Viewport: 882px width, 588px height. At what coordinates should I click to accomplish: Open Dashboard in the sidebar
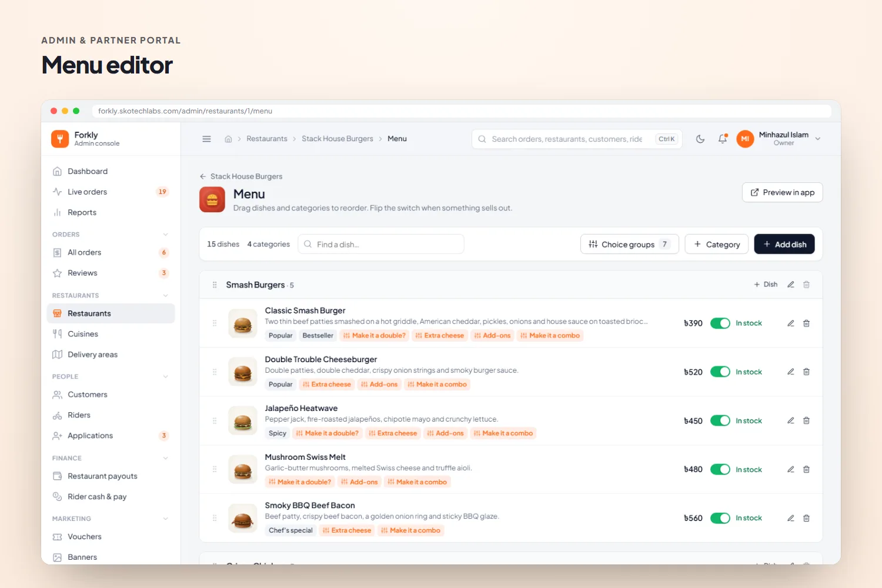point(111,171)
